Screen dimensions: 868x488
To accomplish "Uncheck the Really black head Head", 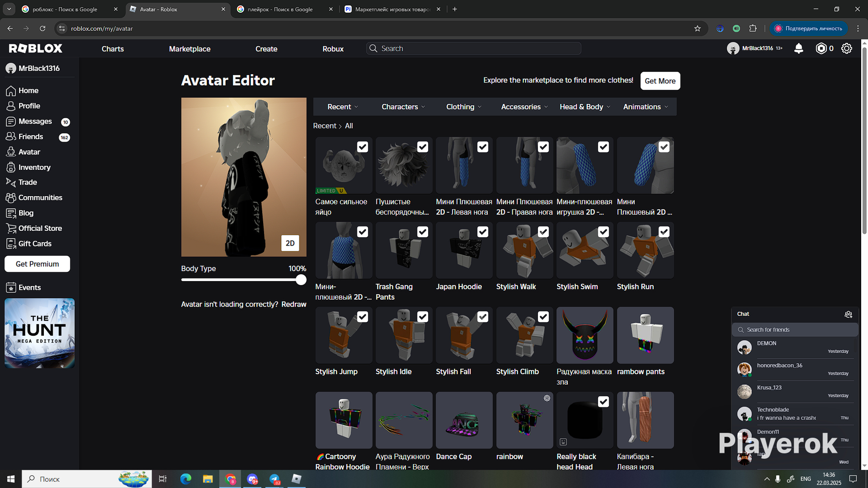I will pyautogui.click(x=603, y=402).
